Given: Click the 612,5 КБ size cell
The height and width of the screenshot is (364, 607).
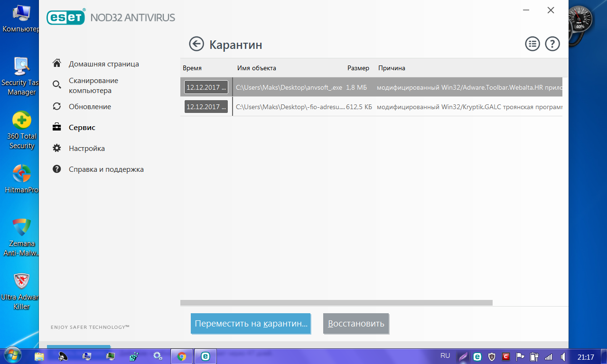Looking at the screenshot, I should pos(359,107).
